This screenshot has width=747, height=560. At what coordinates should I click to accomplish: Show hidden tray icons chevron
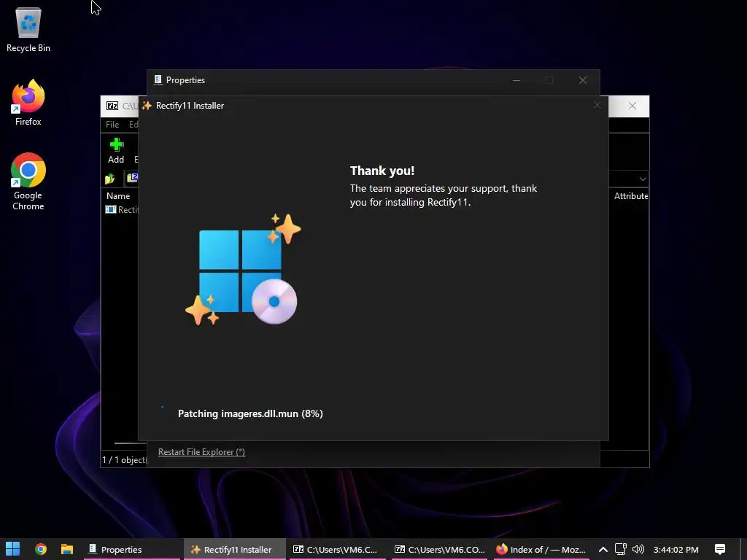[x=603, y=550]
